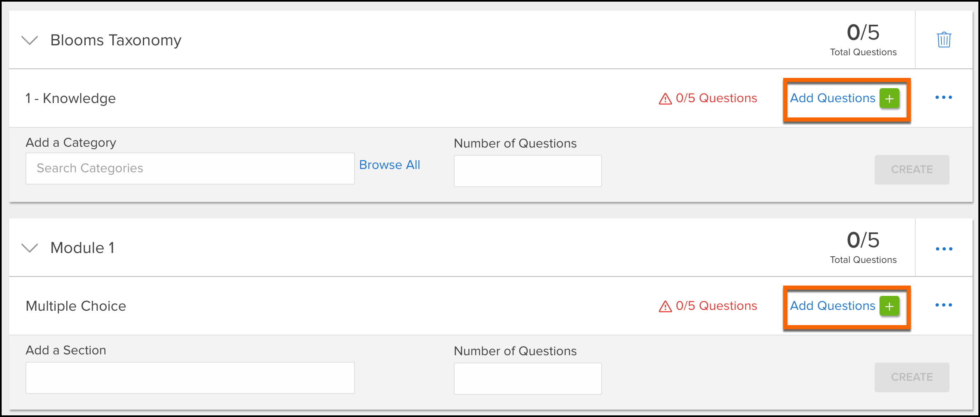980x417 pixels.
Task: Click CREATE button in Add a Section panel
Action: (912, 377)
